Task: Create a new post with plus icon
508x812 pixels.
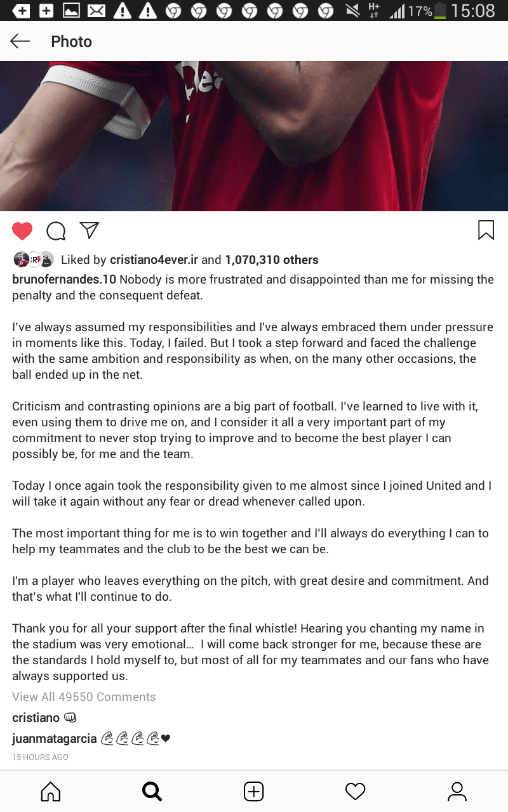Action: 254,791
